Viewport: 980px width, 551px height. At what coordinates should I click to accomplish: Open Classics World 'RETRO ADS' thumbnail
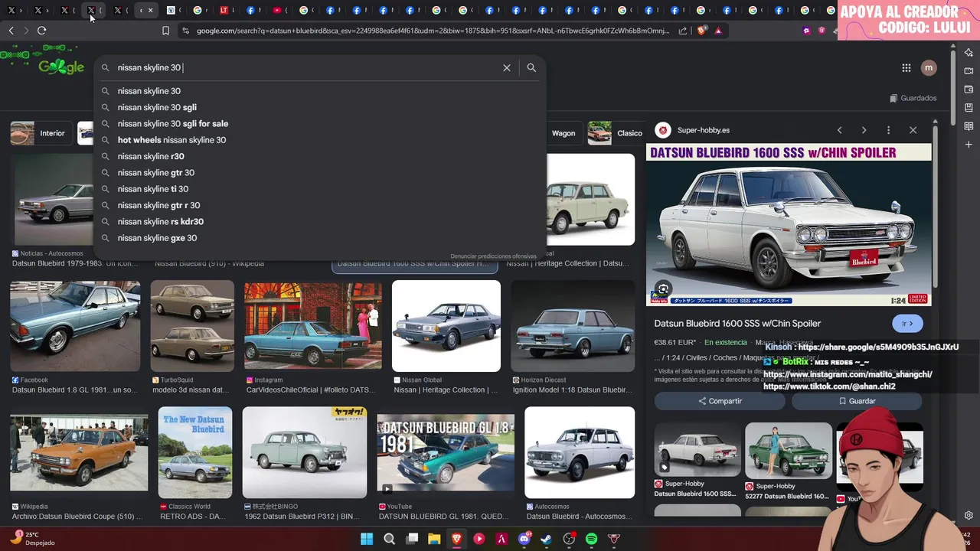(195, 452)
